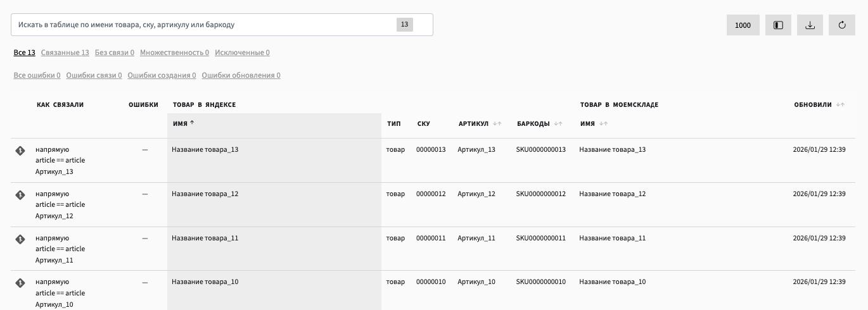The image size is (868, 310).
Task: Click error dash in Артикул_12 row
Action: click(145, 194)
